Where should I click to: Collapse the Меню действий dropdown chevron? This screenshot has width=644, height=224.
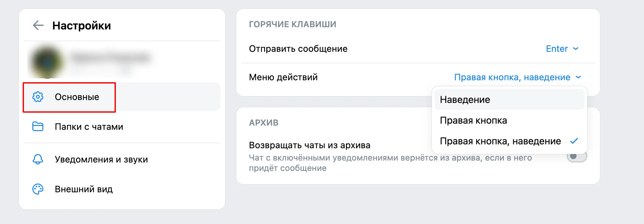[x=578, y=77]
